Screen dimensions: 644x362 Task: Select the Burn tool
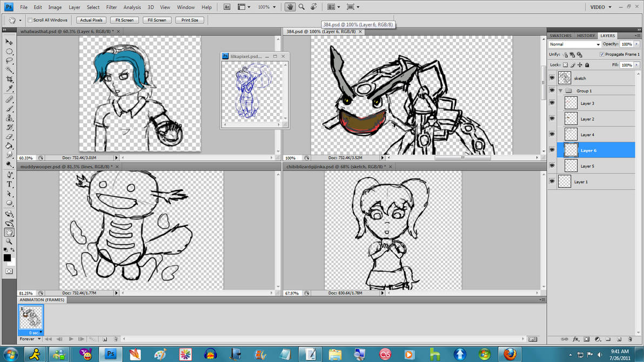(x=9, y=164)
